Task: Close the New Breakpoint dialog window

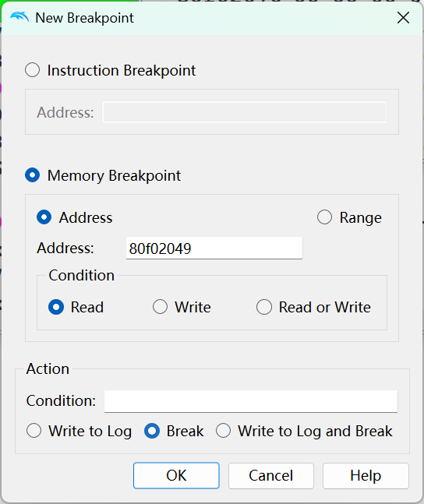Action: pyautogui.click(x=403, y=18)
